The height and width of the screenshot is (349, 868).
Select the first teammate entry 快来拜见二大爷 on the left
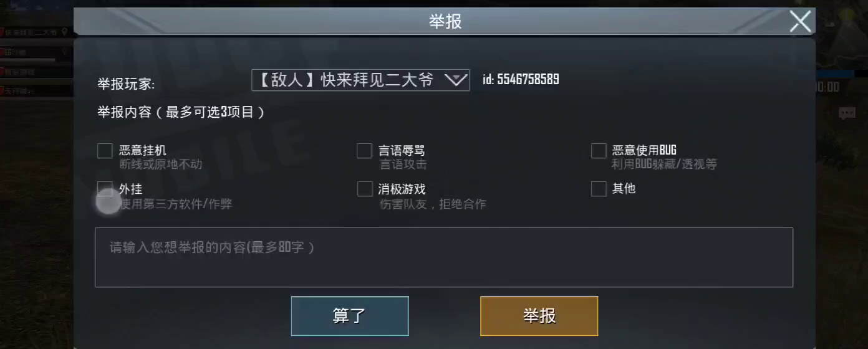31,32
